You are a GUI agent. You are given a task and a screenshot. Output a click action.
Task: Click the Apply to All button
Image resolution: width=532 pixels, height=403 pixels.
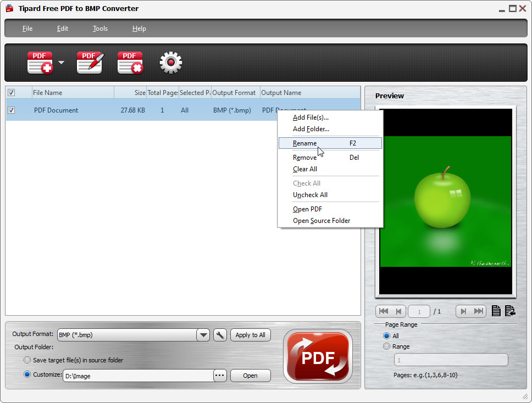pos(251,335)
